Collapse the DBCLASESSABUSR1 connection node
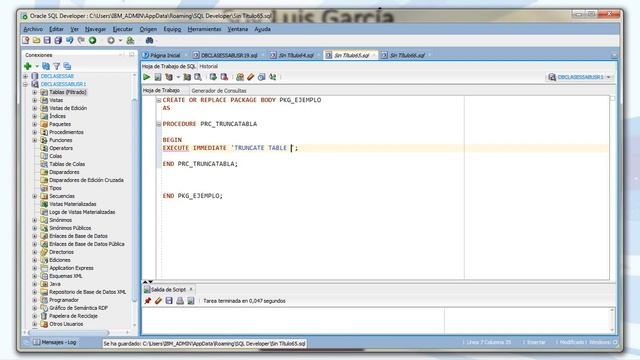The width and height of the screenshot is (640, 360). pos(25,84)
